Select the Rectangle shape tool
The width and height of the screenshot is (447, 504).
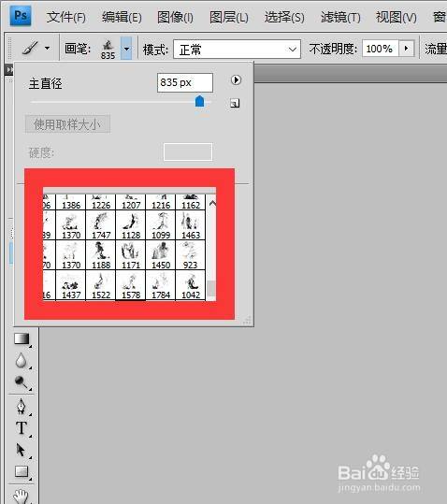(x=22, y=471)
